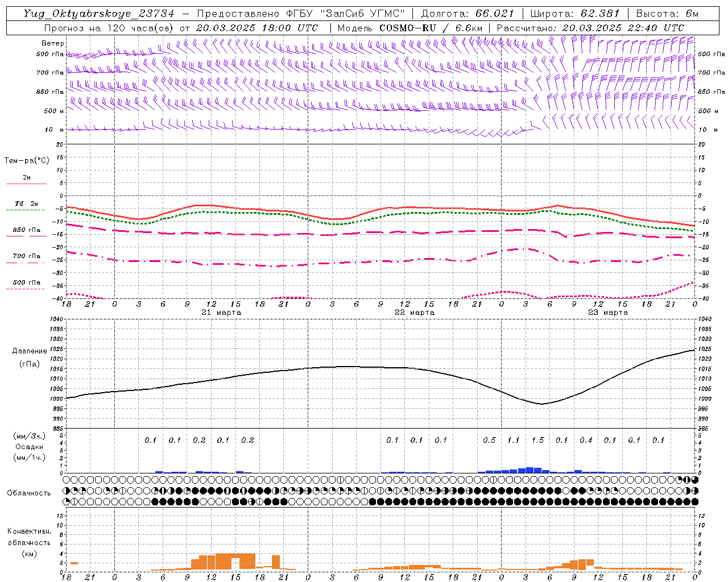Click the Широта: 62.381 value
The image size is (728, 582).
pos(575,14)
